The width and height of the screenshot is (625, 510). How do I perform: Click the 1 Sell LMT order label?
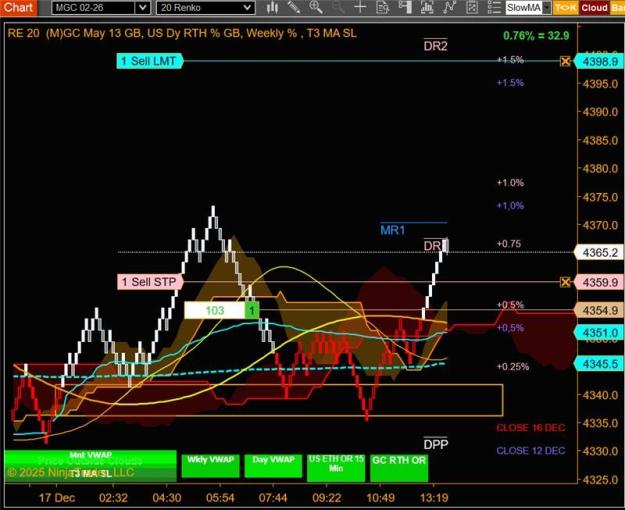pos(149,61)
